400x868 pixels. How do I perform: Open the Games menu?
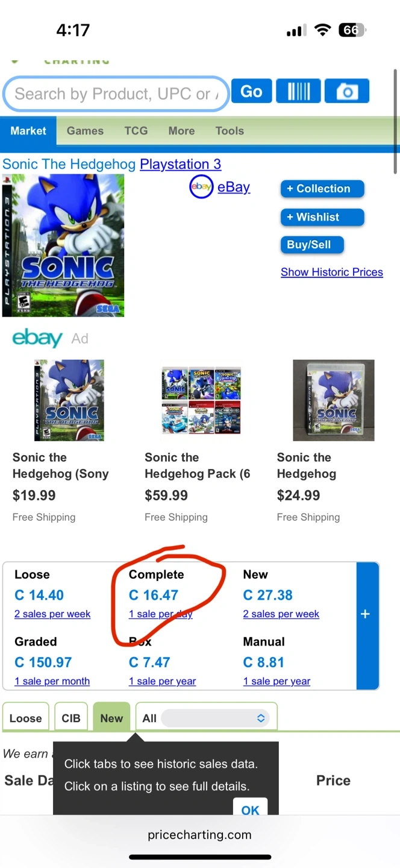pyautogui.click(x=85, y=131)
